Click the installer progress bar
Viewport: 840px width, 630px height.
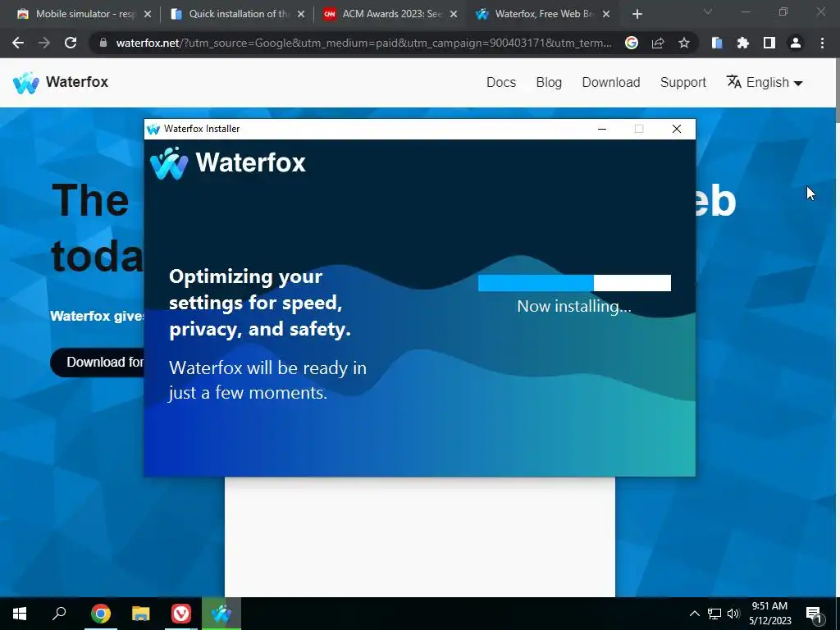[x=574, y=283]
